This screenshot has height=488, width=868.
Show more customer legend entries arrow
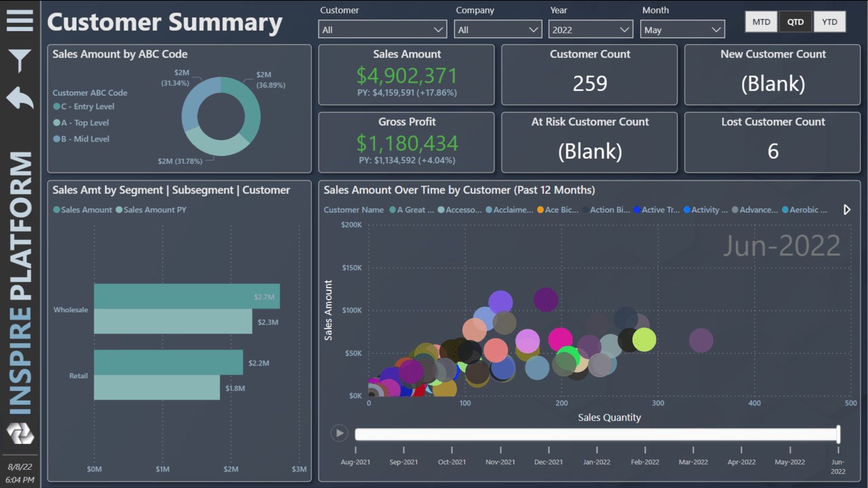(x=846, y=210)
